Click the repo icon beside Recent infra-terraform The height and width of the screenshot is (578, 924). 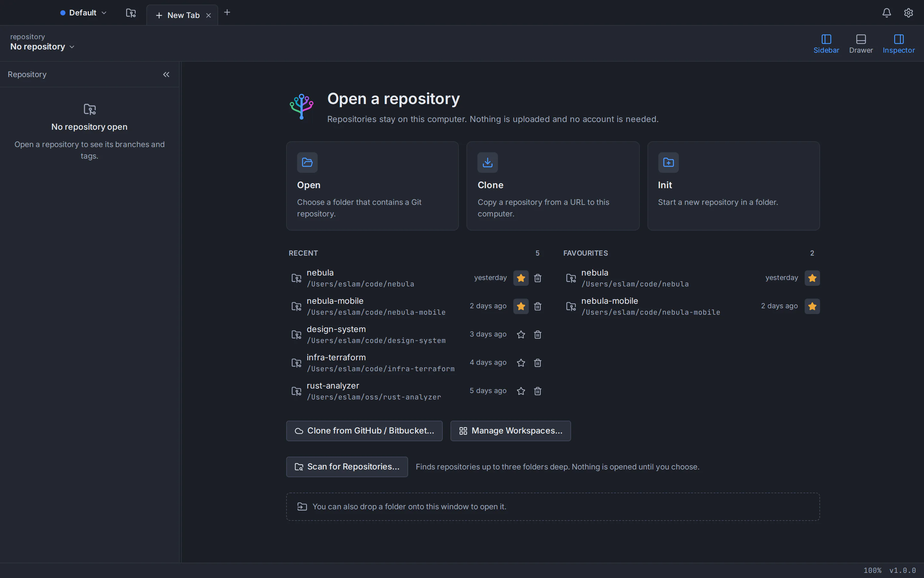click(x=296, y=363)
